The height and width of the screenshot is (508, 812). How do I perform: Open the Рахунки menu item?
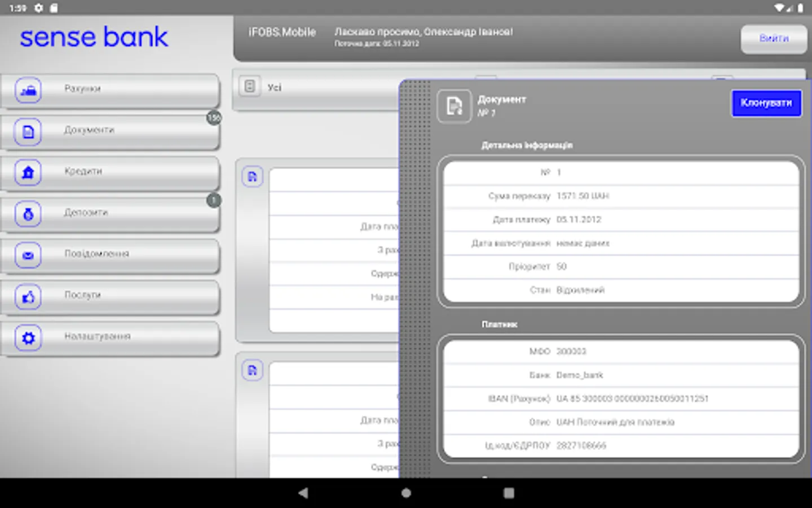click(x=111, y=90)
